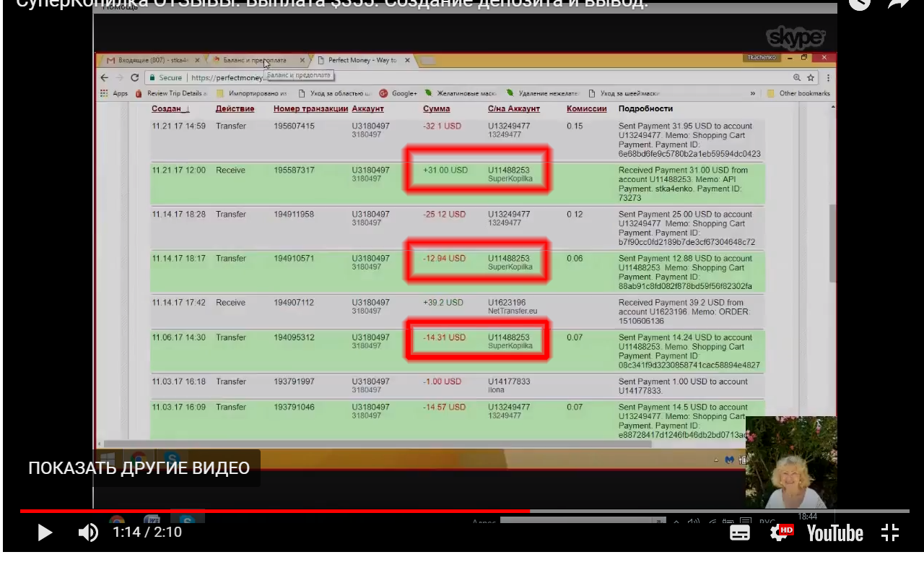Click the NetTransfer.eu account name
This screenshot has height=578, width=924.
click(x=514, y=311)
